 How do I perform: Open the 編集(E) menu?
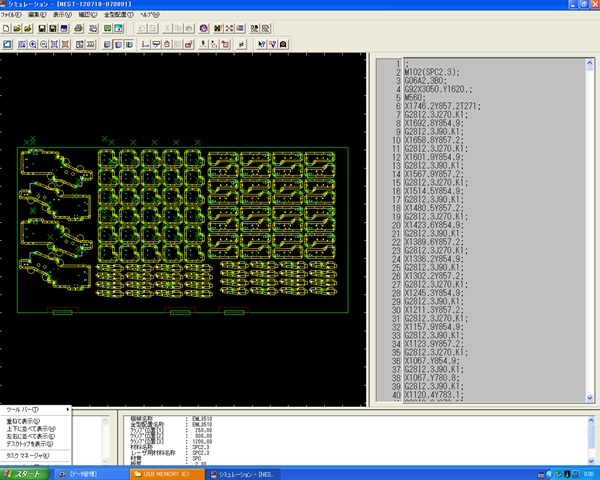(37, 15)
